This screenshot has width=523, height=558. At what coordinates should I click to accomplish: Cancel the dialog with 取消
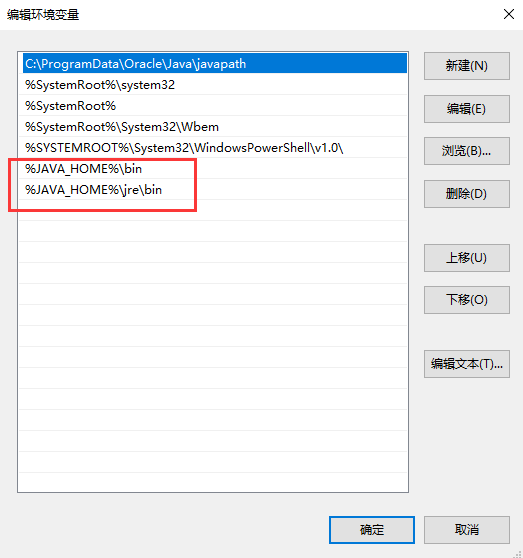pyautogui.click(x=466, y=530)
